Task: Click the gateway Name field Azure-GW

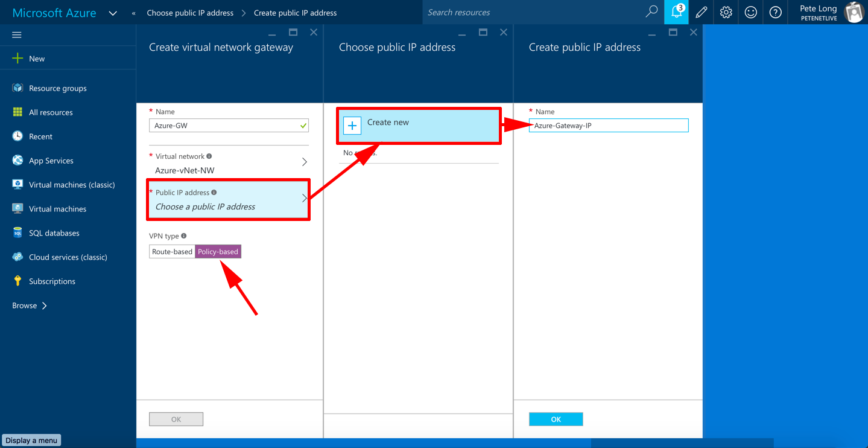Action: pyautogui.click(x=229, y=126)
